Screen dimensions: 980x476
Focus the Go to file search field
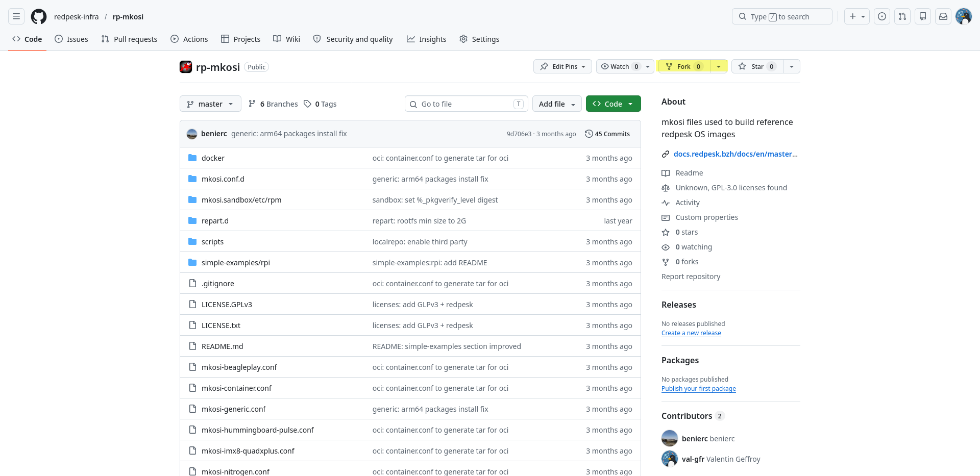pyautogui.click(x=467, y=104)
